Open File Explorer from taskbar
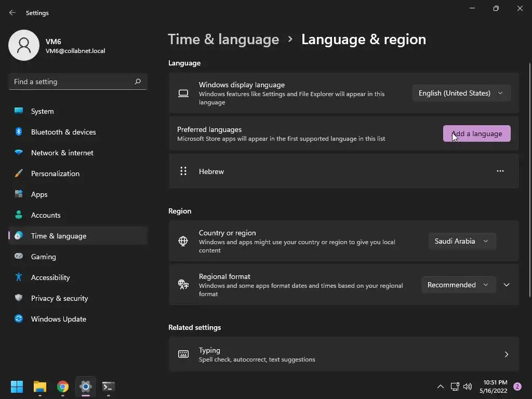 [39, 387]
